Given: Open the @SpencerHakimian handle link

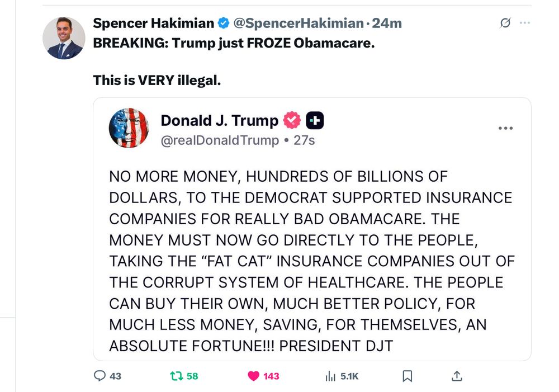Looking at the screenshot, I should pyautogui.click(x=297, y=23).
